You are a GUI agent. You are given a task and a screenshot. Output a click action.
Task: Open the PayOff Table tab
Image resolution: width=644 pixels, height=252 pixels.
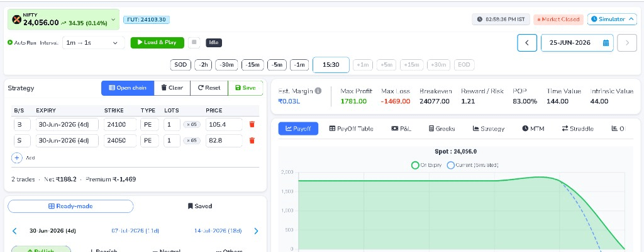351,129
